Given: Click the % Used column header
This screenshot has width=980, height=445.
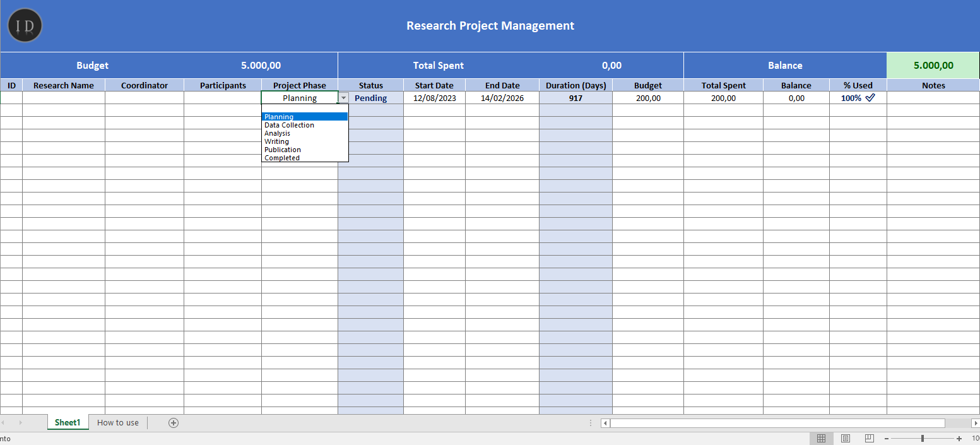Looking at the screenshot, I should (858, 85).
